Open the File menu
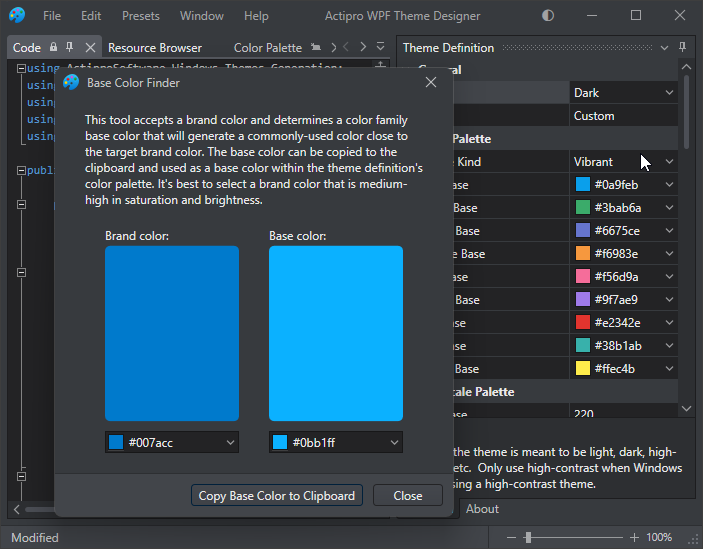This screenshot has width=703, height=549. coord(52,16)
